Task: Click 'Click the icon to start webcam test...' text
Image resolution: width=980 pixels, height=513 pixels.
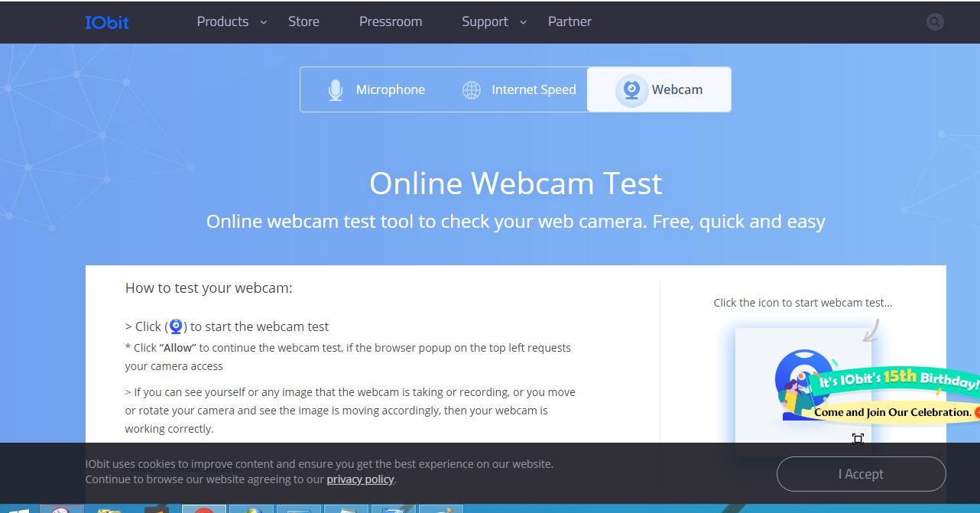Action: pos(803,303)
